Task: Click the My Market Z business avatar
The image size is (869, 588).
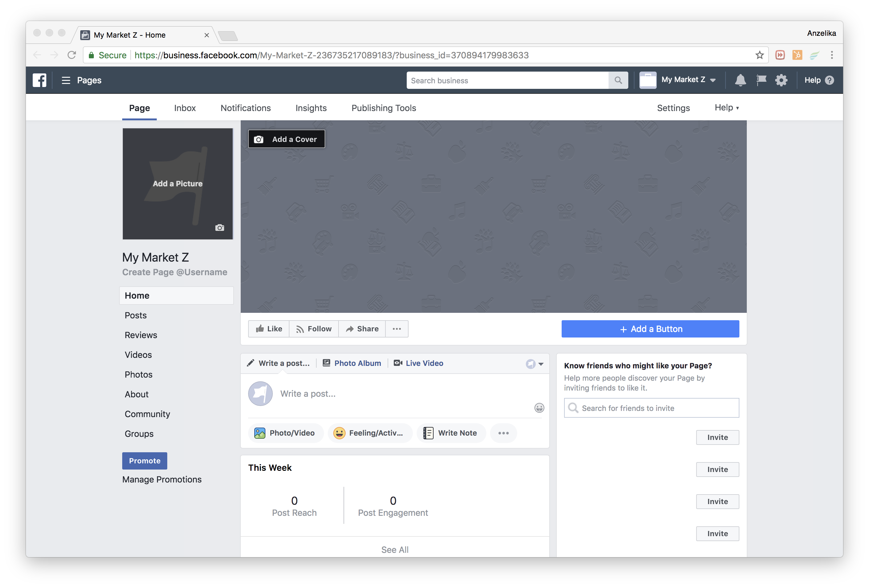Action: click(648, 80)
